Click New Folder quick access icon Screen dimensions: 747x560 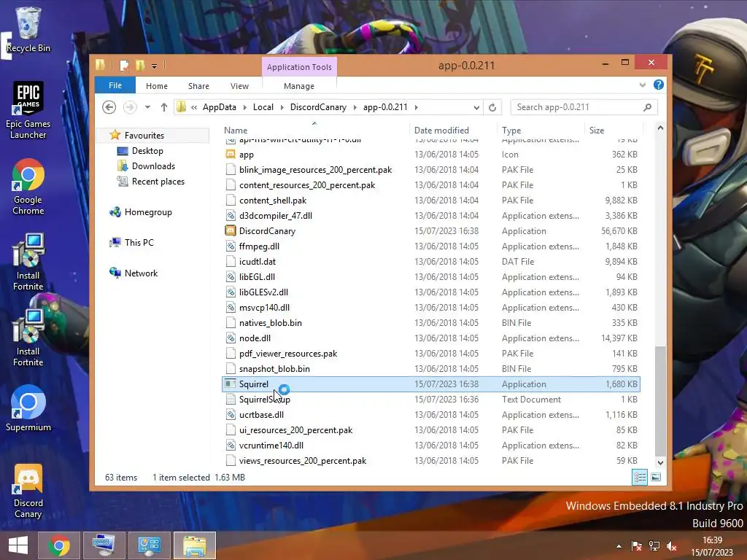pyautogui.click(x=140, y=65)
